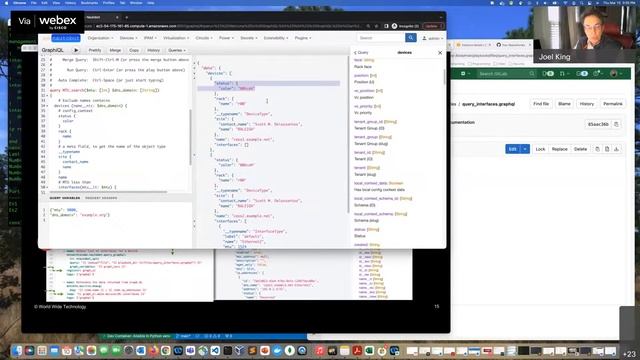Open Microsoft Teams from the Dock
The height and width of the screenshot is (360, 640).
[190, 351]
